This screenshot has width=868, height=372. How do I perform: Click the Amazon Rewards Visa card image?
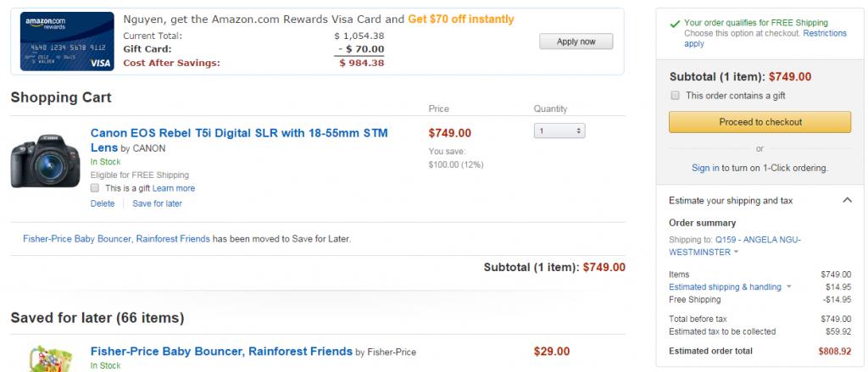click(67, 42)
